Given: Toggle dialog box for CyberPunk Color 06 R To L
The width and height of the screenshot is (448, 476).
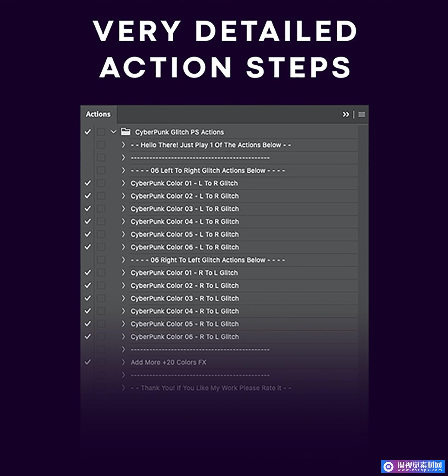Looking at the screenshot, I should tap(101, 336).
